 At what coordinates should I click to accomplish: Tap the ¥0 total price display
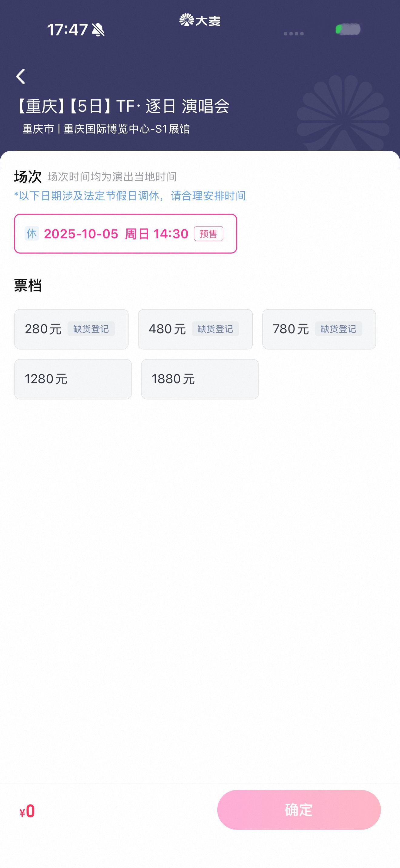click(x=27, y=811)
